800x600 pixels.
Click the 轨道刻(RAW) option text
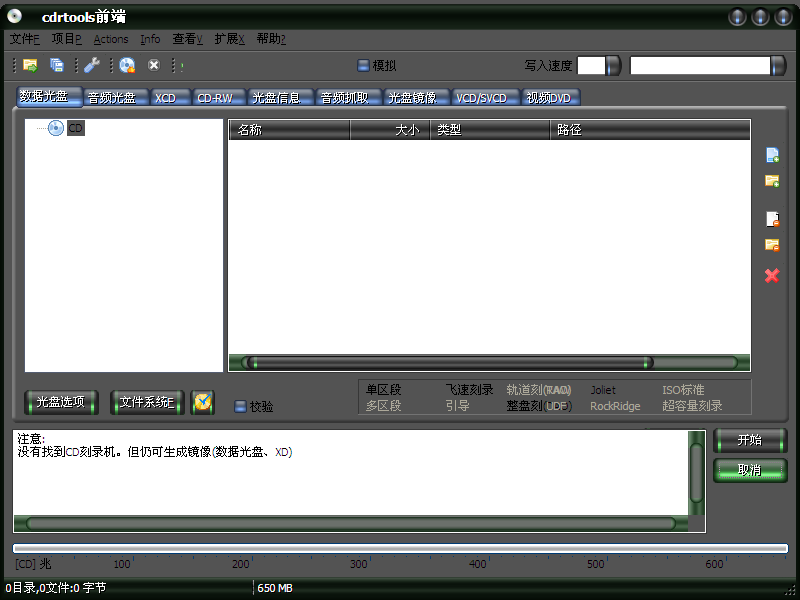pyautogui.click(x=539, y=390)
